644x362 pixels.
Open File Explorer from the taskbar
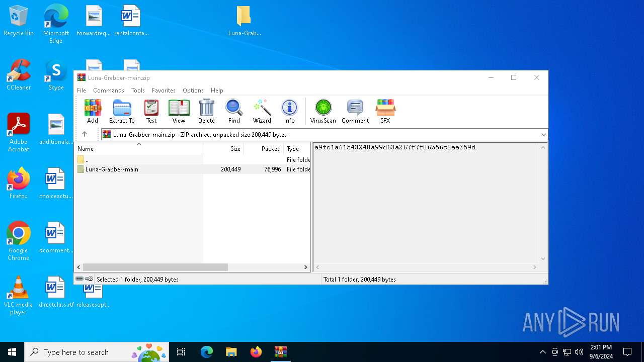tap(231, 352)
